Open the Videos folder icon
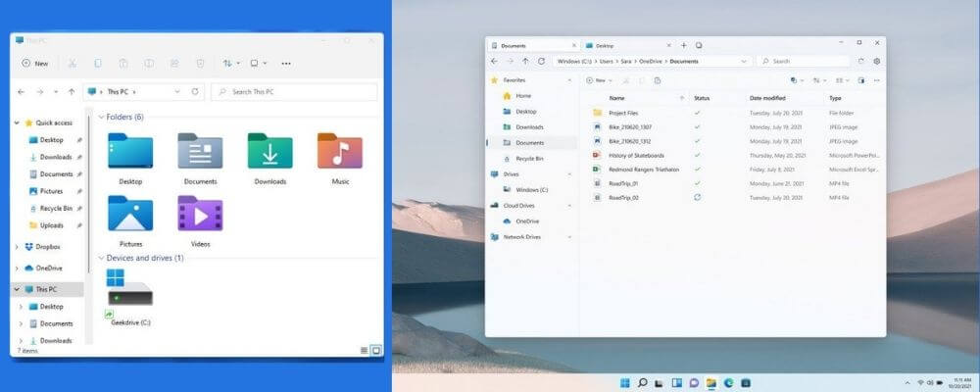Screen dimensions: 980x392 (x=200, y=215)
